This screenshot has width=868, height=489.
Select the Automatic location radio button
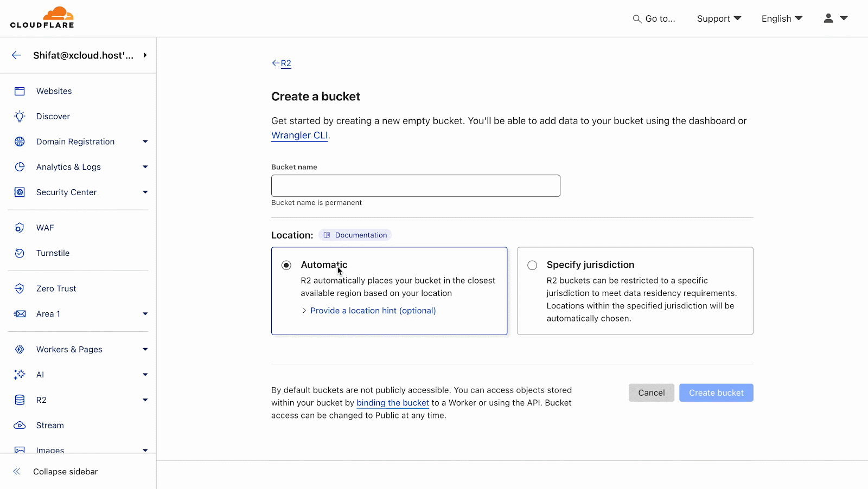point(286,265)
